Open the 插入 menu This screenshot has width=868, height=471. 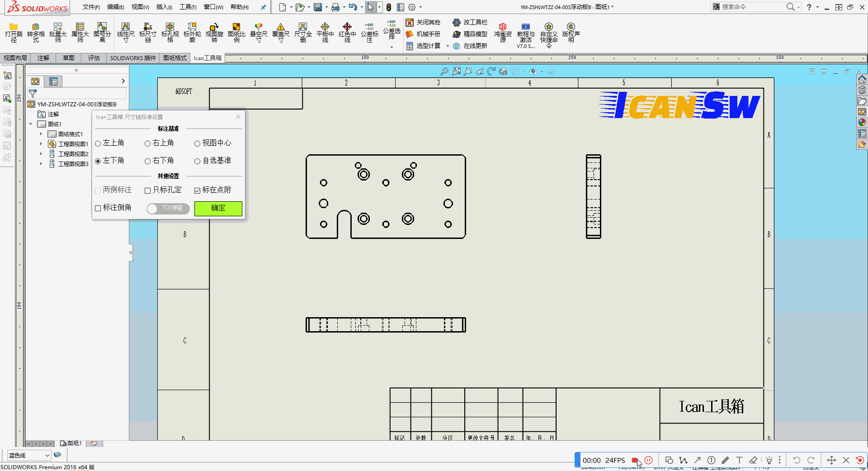point(164,7)
